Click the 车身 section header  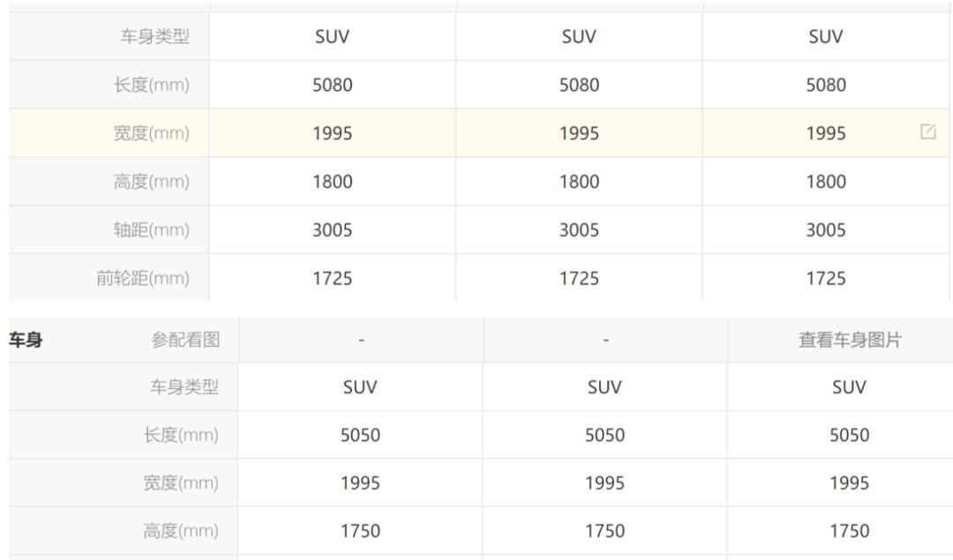(26, 340)
